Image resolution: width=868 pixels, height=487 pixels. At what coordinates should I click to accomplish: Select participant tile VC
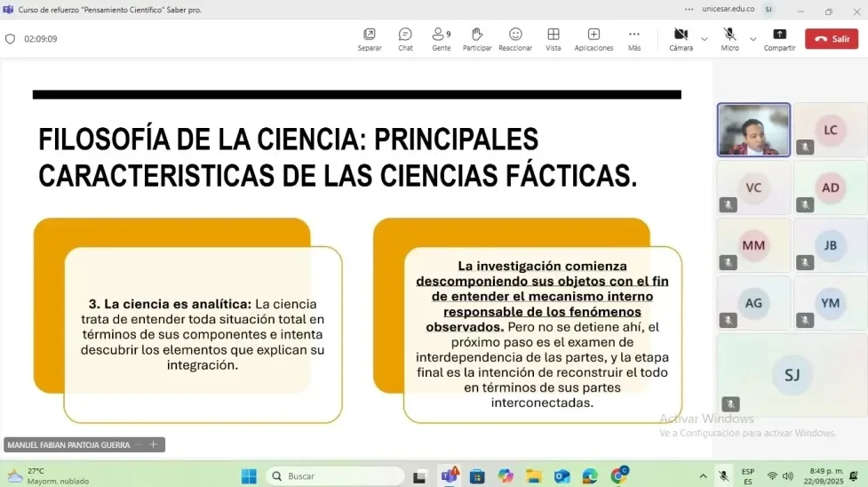pos(753,188)
